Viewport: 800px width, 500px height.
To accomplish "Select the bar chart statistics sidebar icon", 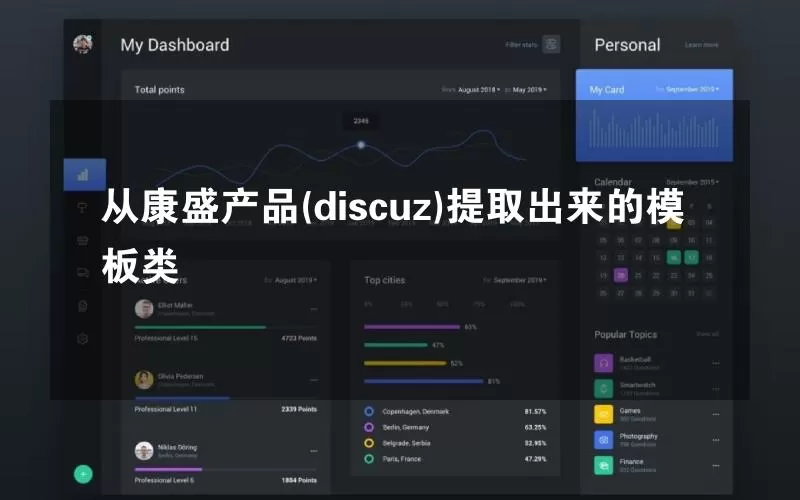I will [x=83, y=175].
